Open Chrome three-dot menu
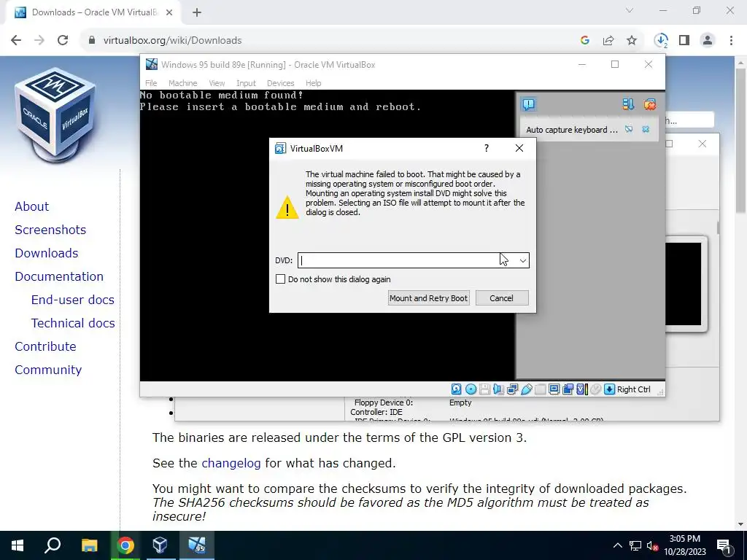Screen dimensions: 747x560 click(x=731, y=41)
